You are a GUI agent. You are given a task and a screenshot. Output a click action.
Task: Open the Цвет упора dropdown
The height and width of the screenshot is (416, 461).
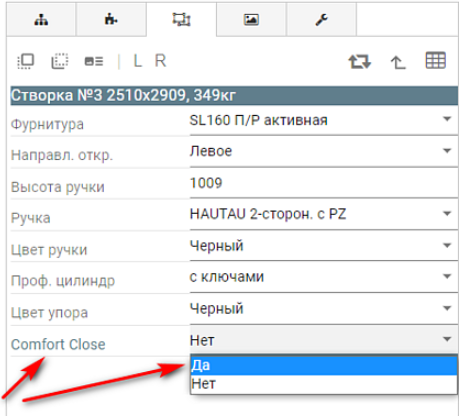click(324, 309)
